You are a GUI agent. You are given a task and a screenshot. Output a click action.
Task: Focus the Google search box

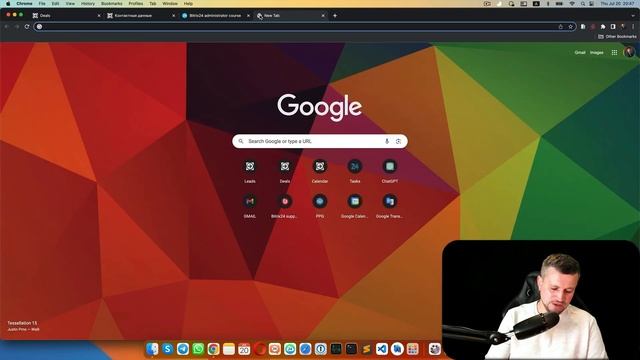point(320,141)
